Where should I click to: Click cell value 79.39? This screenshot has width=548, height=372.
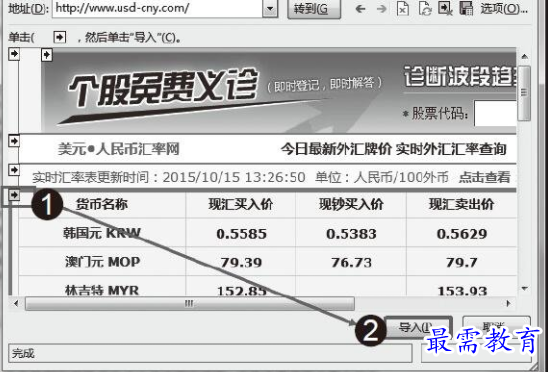click(x=241, y=263)
